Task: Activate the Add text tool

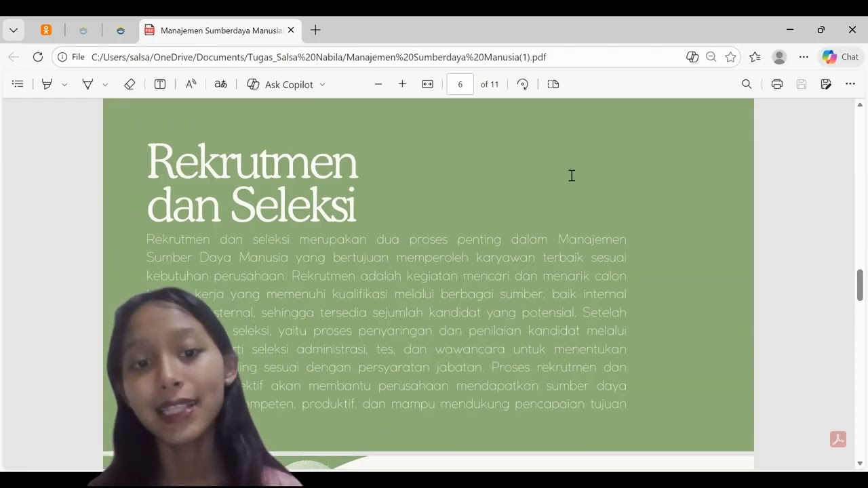Action: click(x=160, y=84)
